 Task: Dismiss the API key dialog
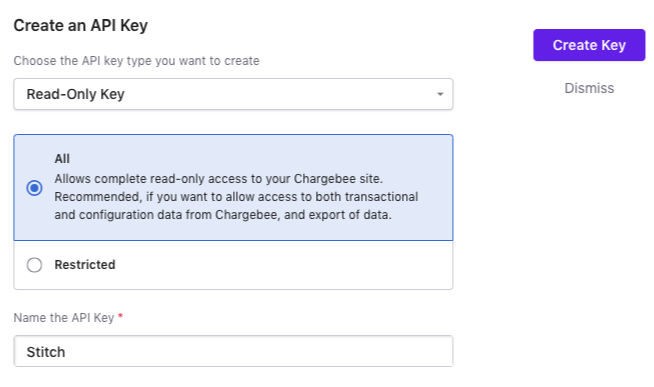(x=589, y=88)
